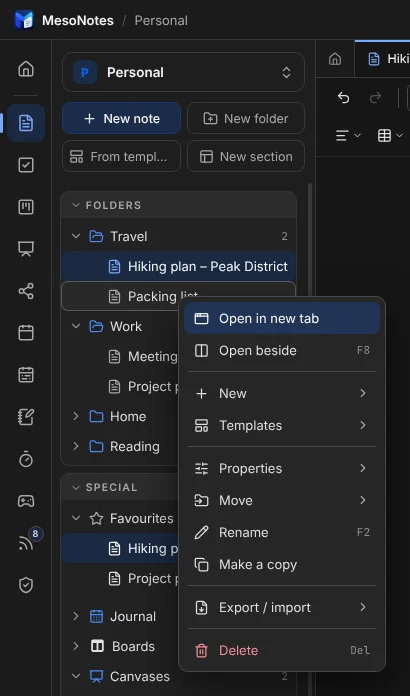
Task: Click the From template button
Action: (x=122, y=157)
